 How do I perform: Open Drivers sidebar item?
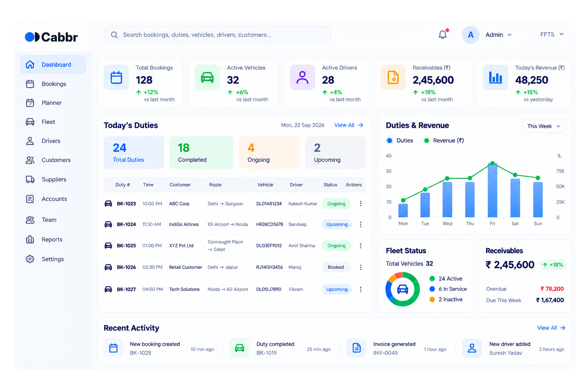pyautogui.click(x=53, y=141)
